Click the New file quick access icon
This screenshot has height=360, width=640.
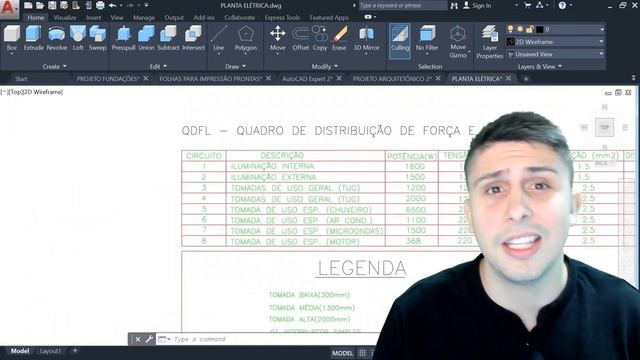[x=28, y=6]
